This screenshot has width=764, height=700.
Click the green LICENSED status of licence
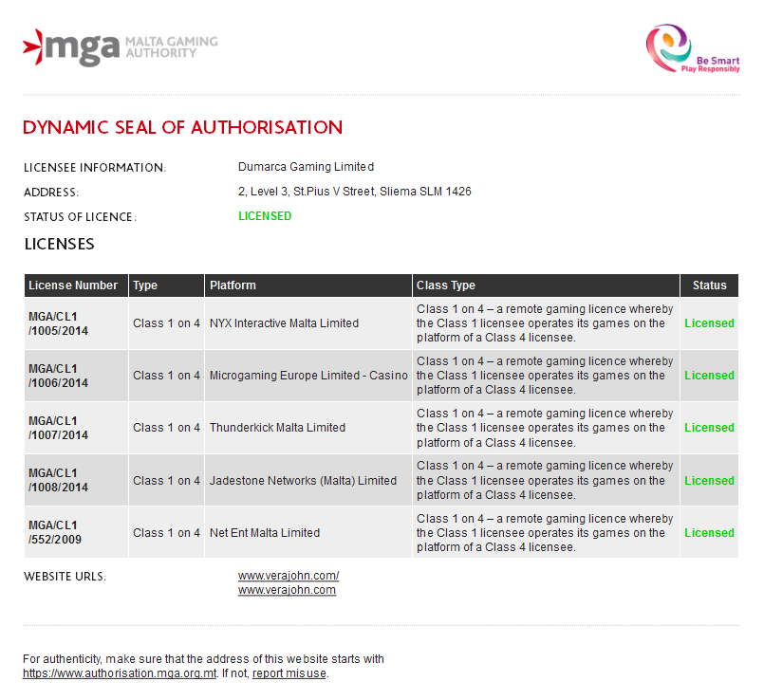coord(265,216)
